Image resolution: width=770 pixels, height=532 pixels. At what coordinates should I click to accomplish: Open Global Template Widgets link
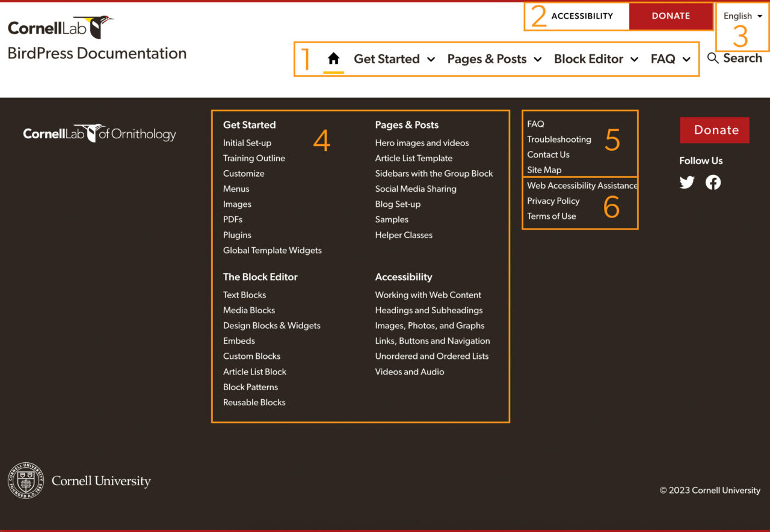pyautogui.click(x=273, y=250)
